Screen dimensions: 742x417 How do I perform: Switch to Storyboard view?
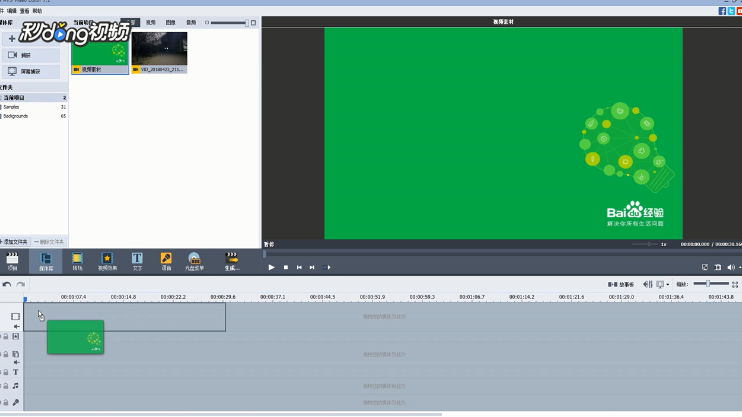pos(621,284)
